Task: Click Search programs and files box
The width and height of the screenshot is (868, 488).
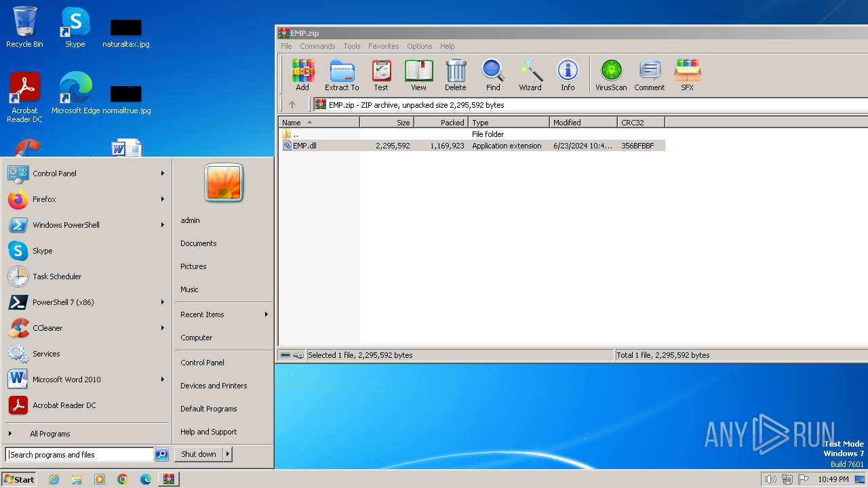Action: pos(80,455)
